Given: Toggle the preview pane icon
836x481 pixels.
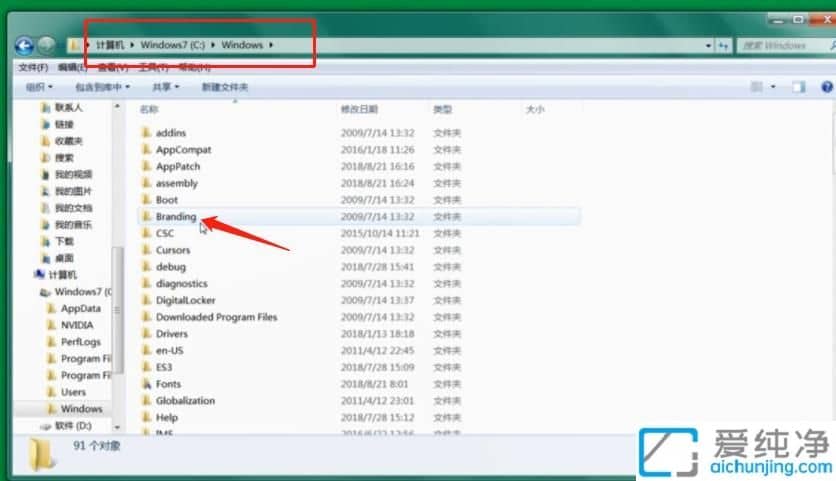Looking at the screenshot, I should click(x=799, y=87).
